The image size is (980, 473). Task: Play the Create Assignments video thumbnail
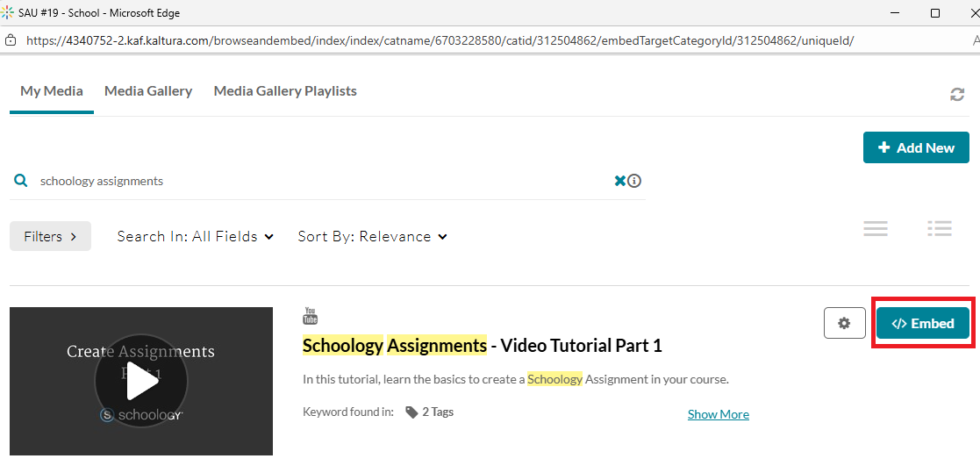pos(141,381)
